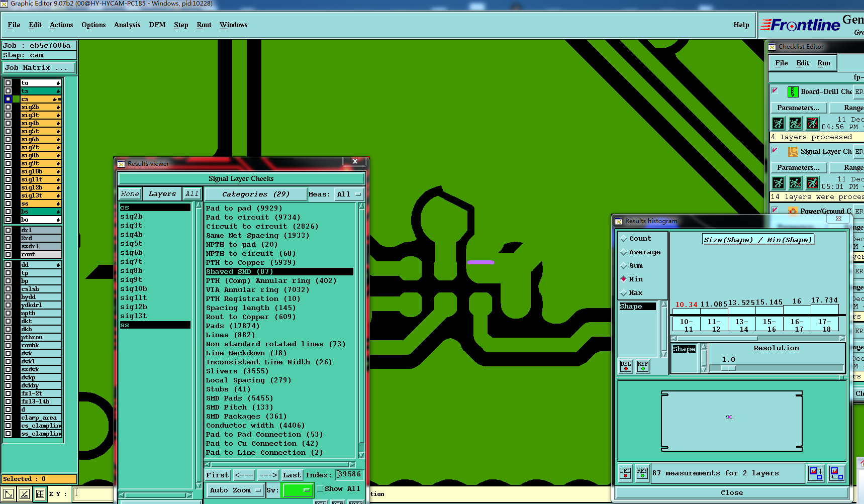Open the Actions menu
This screenshot has width=864, height=504.
coord(61,25)
